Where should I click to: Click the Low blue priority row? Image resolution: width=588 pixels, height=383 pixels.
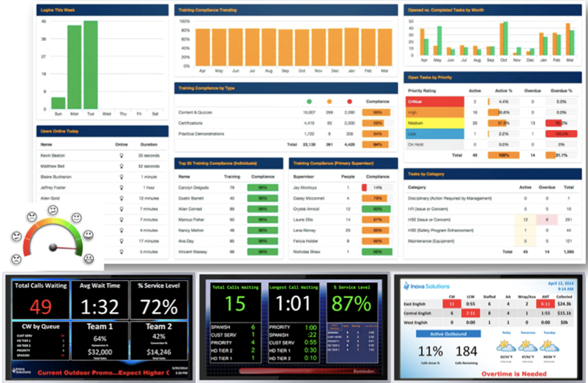click(435, 134)
